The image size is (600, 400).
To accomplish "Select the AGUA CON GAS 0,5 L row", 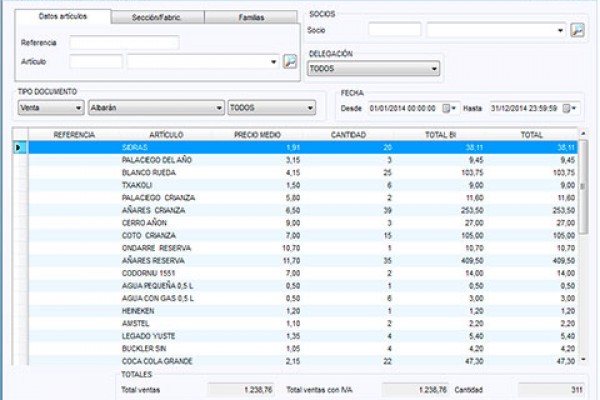I will (x=303, y=298).
